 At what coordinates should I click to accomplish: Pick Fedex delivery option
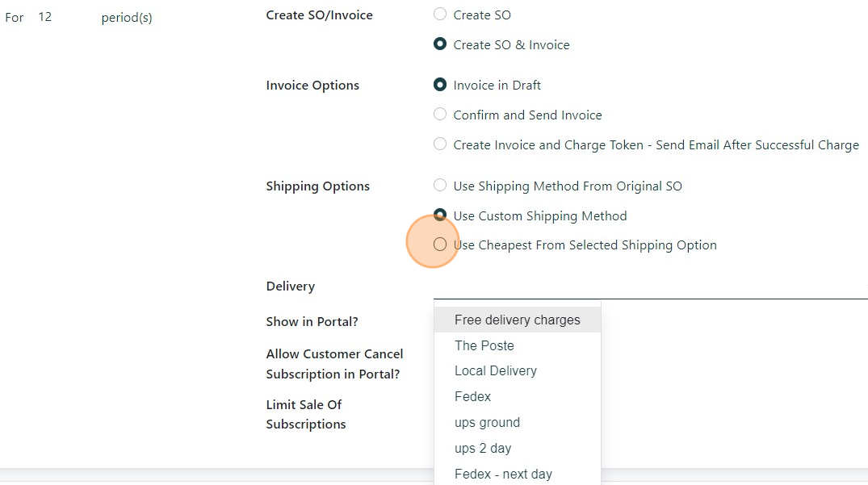[473, 396]
